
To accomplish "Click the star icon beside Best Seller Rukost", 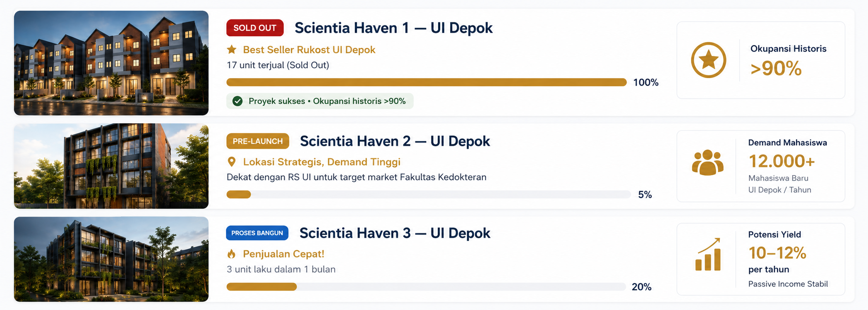I will (232, 50).
